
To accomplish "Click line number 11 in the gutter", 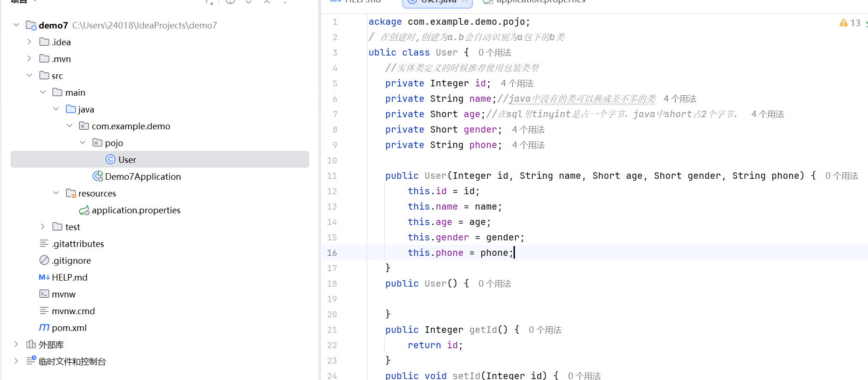I will point(332,176).
